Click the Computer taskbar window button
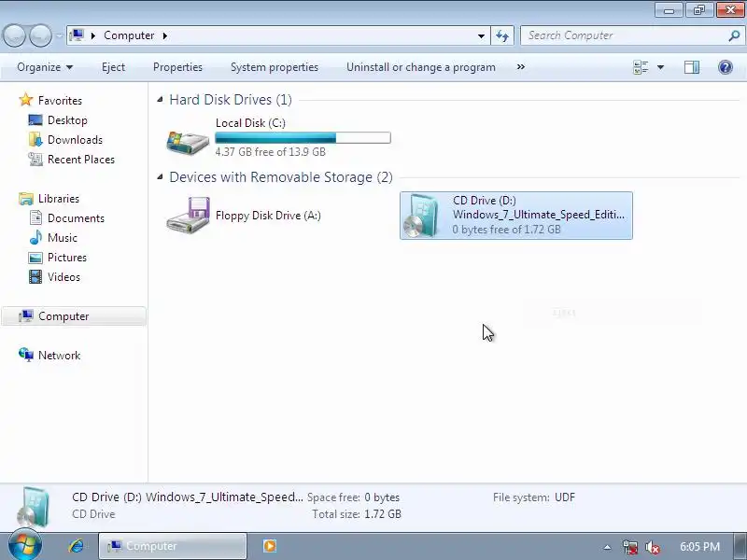Viewport: 747px width, 560px height. pos(173,546)
